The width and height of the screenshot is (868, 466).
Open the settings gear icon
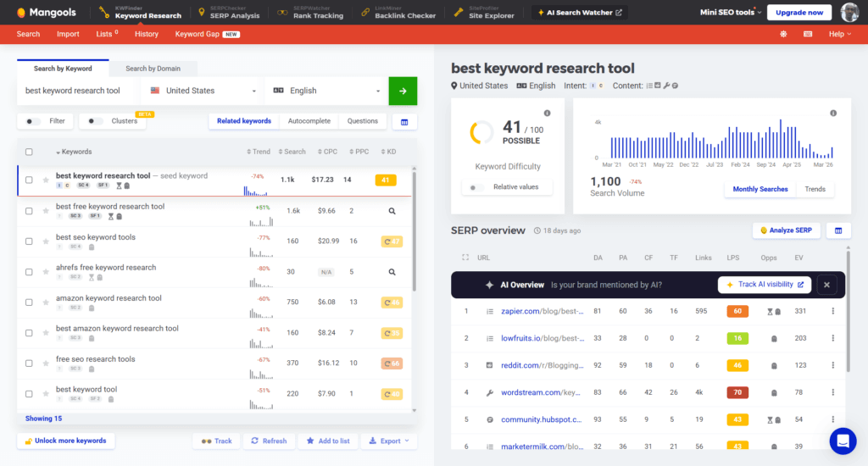coord(783,34)
